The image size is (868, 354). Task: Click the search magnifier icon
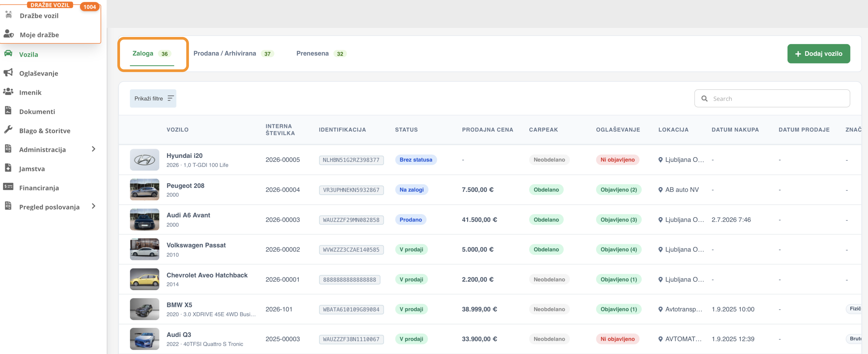pyautogui.click(x=704, y=99)
